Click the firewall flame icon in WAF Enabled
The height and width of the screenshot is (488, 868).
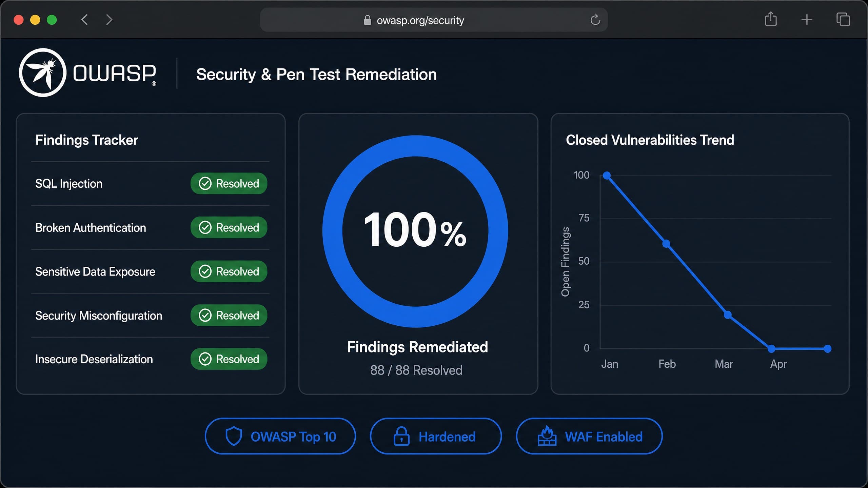[x=547, y=436]
